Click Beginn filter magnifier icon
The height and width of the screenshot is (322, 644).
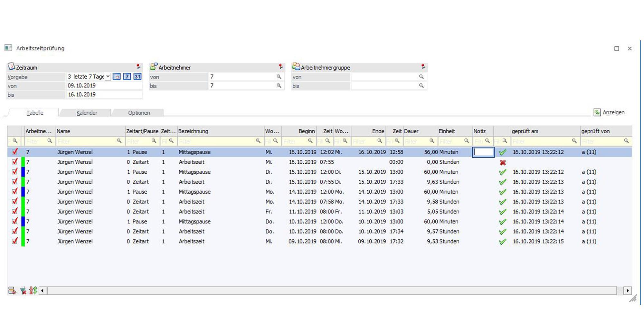310,141
